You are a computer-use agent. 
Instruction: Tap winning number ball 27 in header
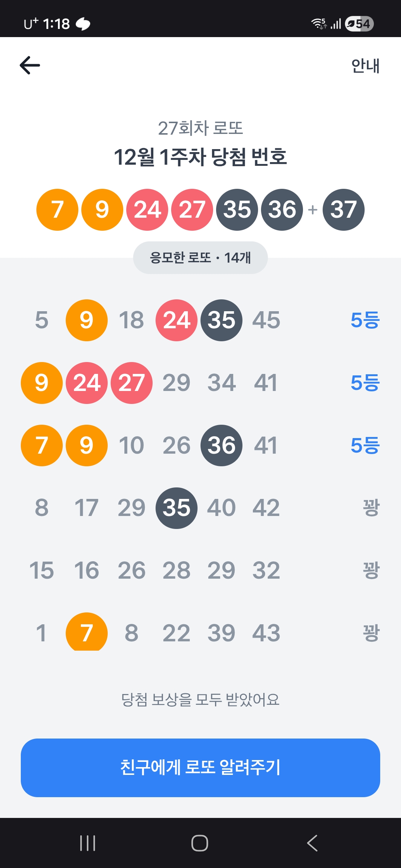point(192,210)
